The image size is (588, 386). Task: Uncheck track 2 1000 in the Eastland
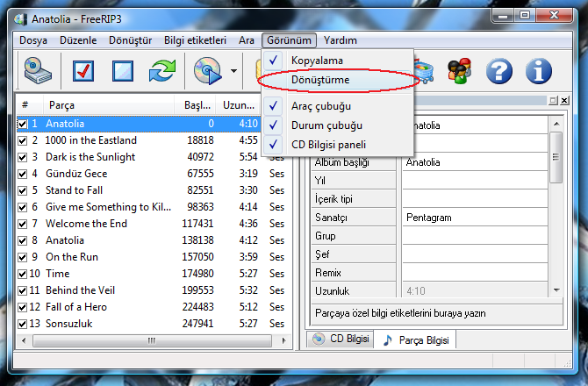coord(23,140)
